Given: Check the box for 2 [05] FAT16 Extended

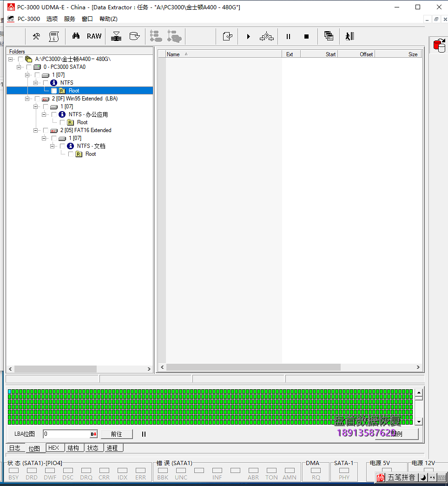Looking at the screenshot, I should coord(46,130).
